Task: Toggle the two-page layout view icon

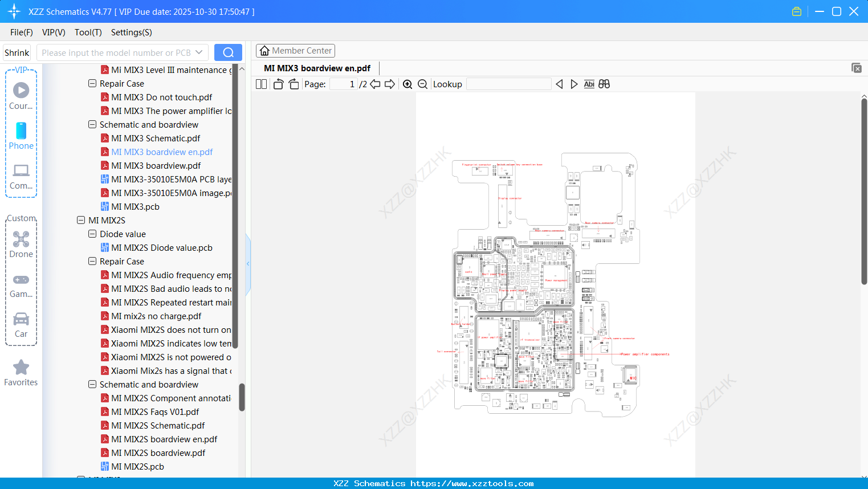Action: [261, 84]
